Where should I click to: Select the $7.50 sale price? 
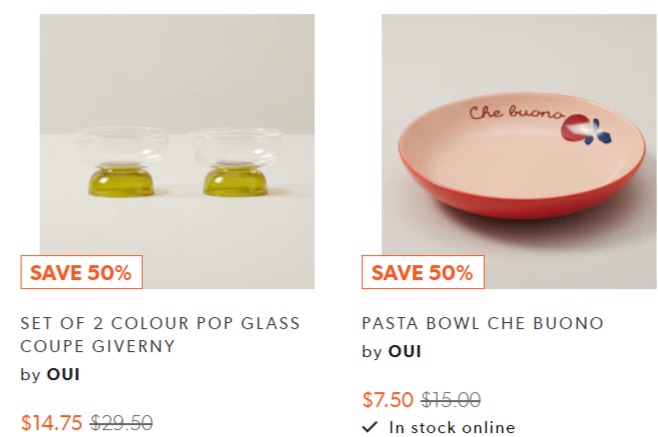coord(388,399)
